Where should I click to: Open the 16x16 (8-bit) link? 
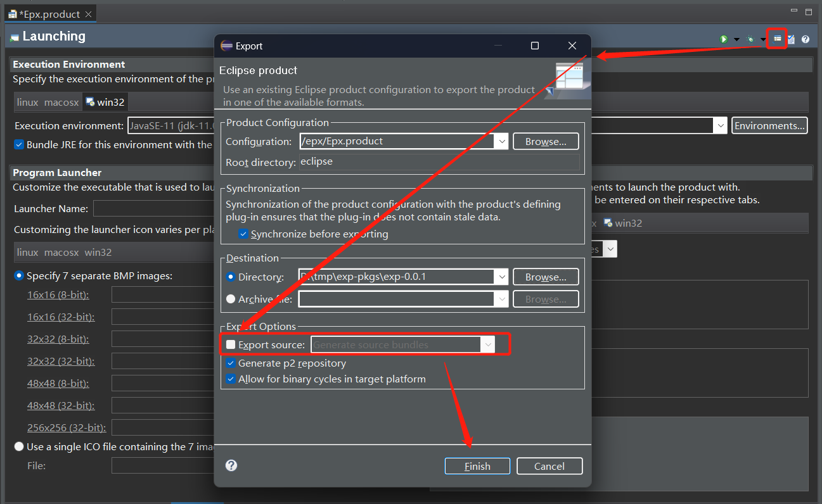pyautogui.click(x=58, y=294)
